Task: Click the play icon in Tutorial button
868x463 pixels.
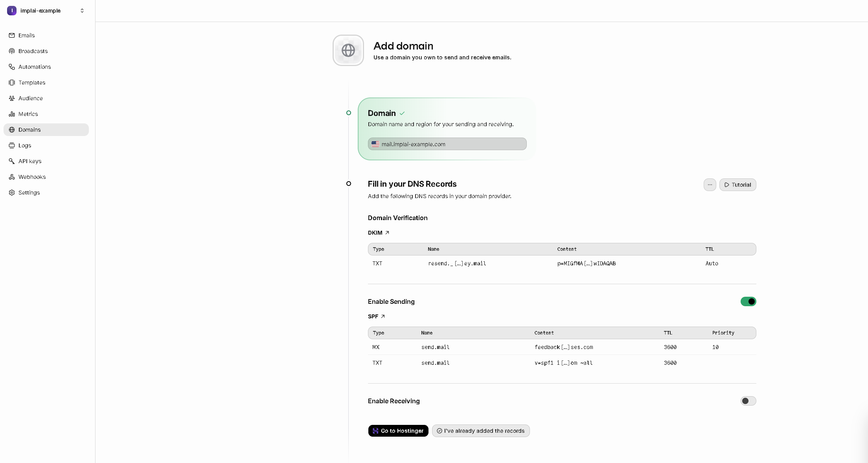Action: pyautogui.click(x=727, y=185)
